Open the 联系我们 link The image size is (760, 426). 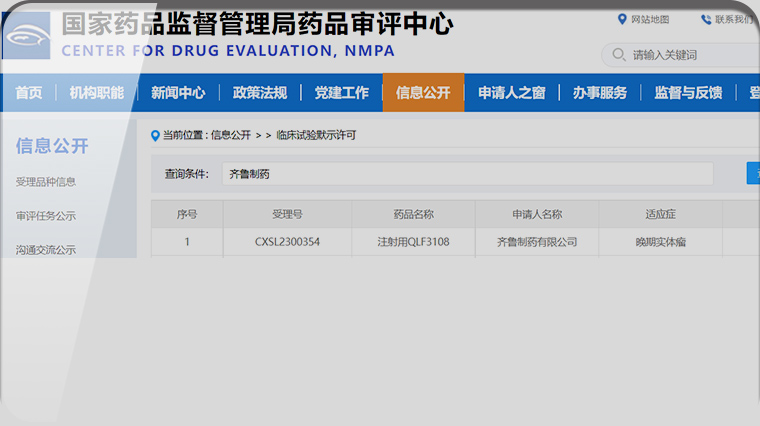734,19
